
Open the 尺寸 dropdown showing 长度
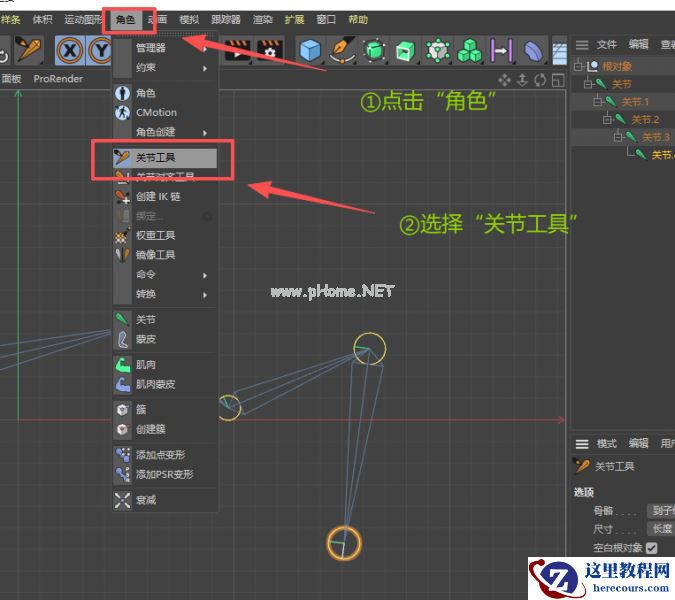point(661,529)
